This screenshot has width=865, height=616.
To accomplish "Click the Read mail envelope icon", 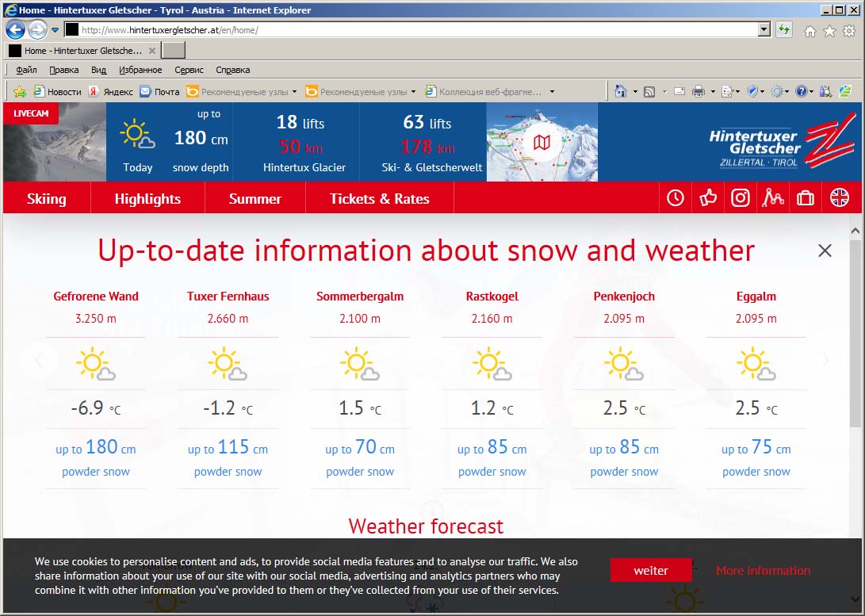I will click(679, 91).
